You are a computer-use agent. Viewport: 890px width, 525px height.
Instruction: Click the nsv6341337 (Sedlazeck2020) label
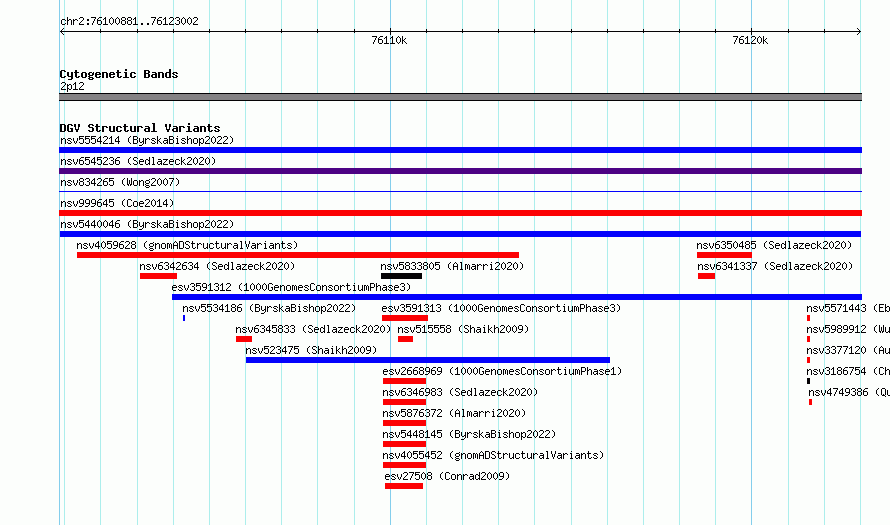[x=775, y=266]
